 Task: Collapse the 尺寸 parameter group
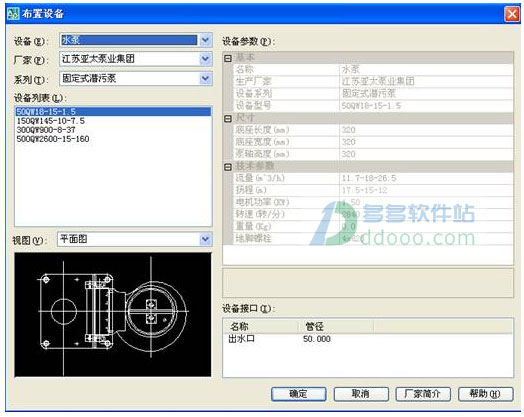pos(228,119)
